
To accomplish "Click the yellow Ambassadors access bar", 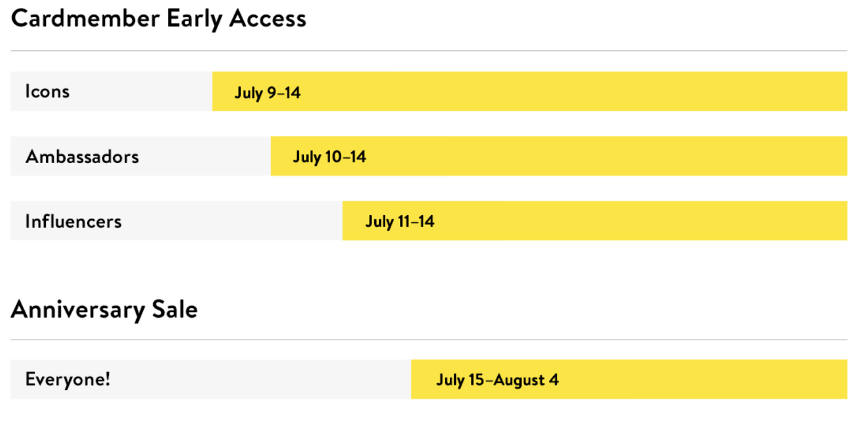I will click(x=559, y=156).
